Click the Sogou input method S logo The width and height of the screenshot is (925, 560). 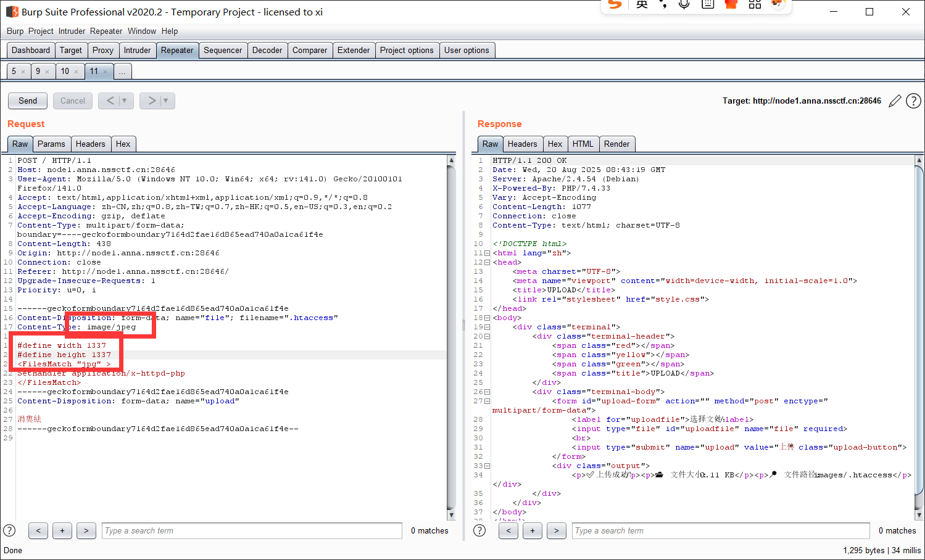(x=615, y=4)
